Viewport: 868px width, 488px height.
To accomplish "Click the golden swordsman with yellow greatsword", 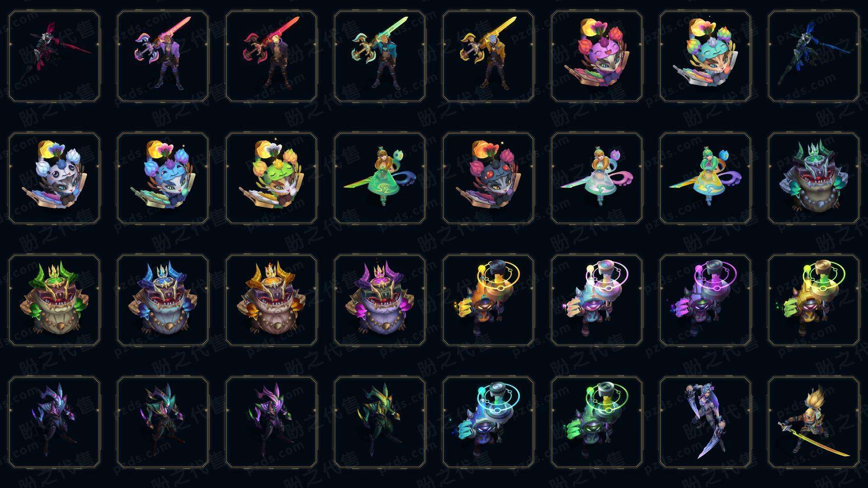I will click(488, 56).
